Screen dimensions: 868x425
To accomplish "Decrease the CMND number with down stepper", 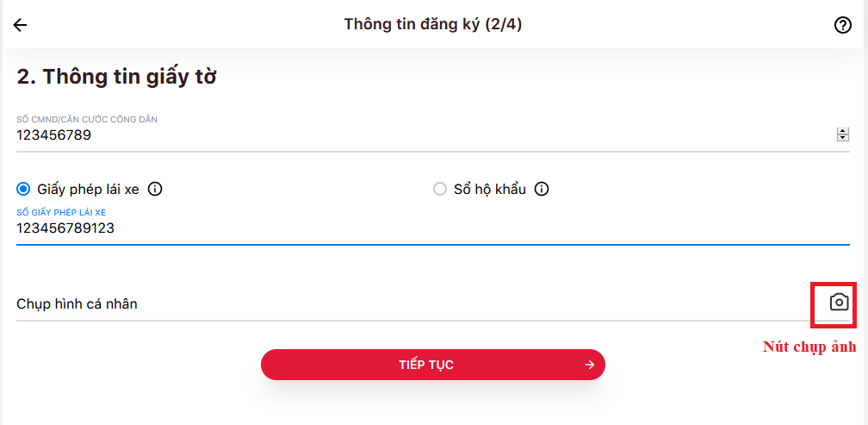I will (x=843, y=138).
